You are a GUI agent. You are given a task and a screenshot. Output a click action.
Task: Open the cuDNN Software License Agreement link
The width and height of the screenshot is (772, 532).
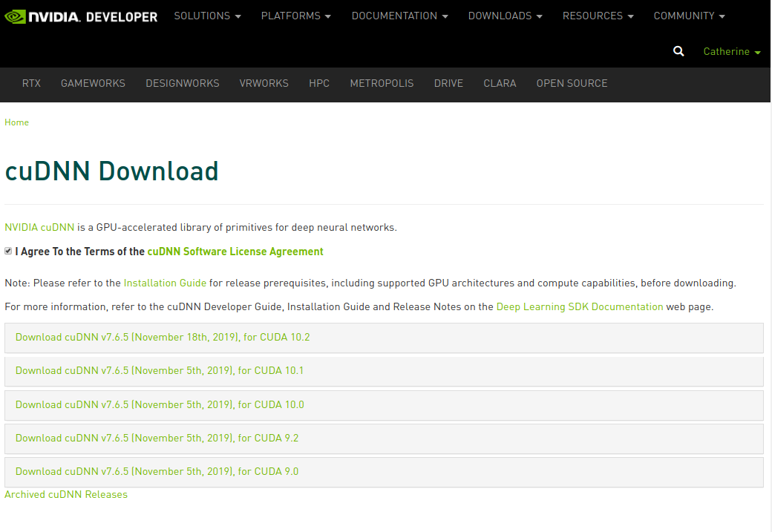tap(235, 252)
